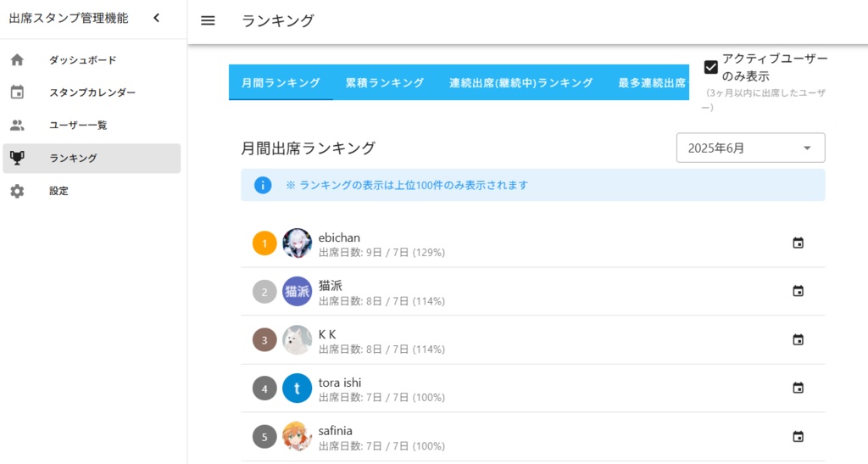Select the ランキング trophy icon
This screenshot has height=464, width=868.
(17, 158)
